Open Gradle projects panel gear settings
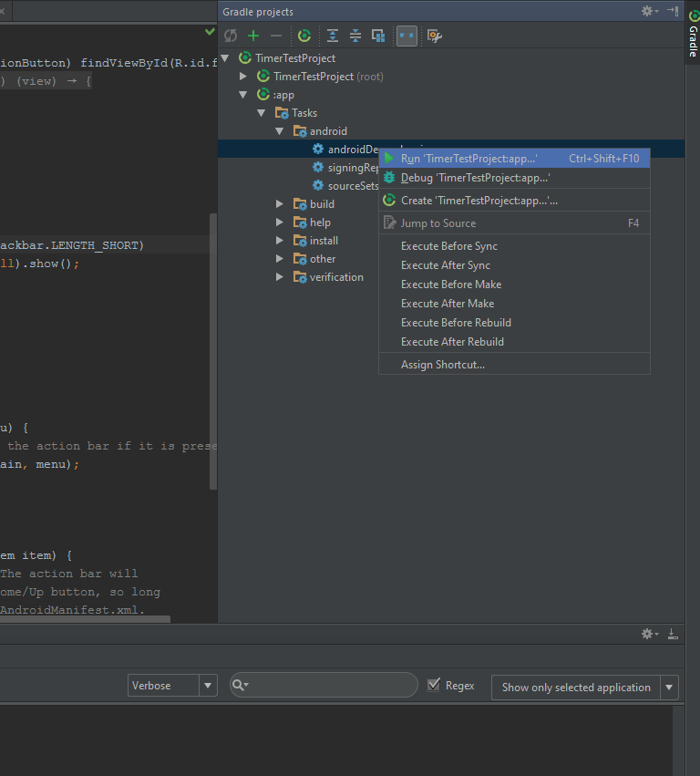The image size is (700, 776). coord(649,11)
